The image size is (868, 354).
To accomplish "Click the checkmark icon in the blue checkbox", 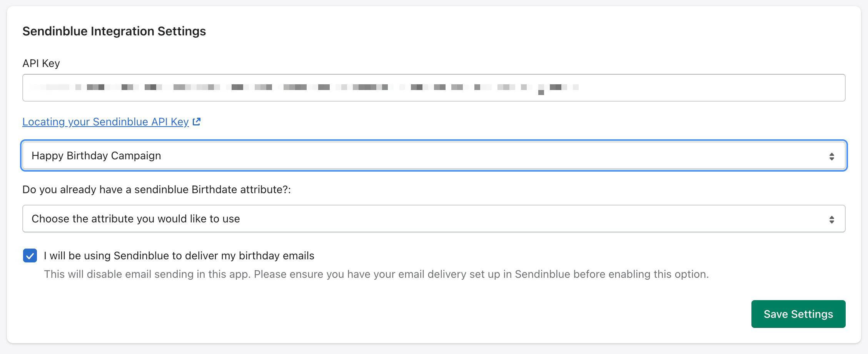I will (30, 256).
